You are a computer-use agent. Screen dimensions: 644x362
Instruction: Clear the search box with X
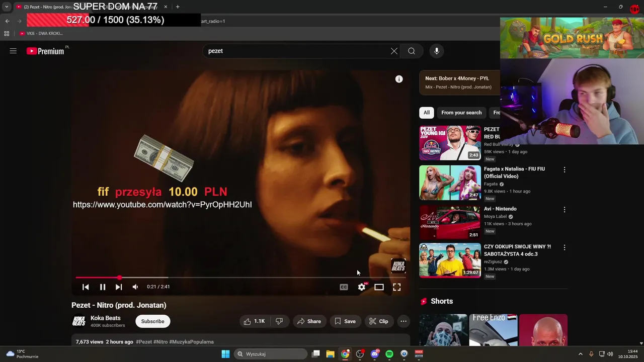click(394, 51)
